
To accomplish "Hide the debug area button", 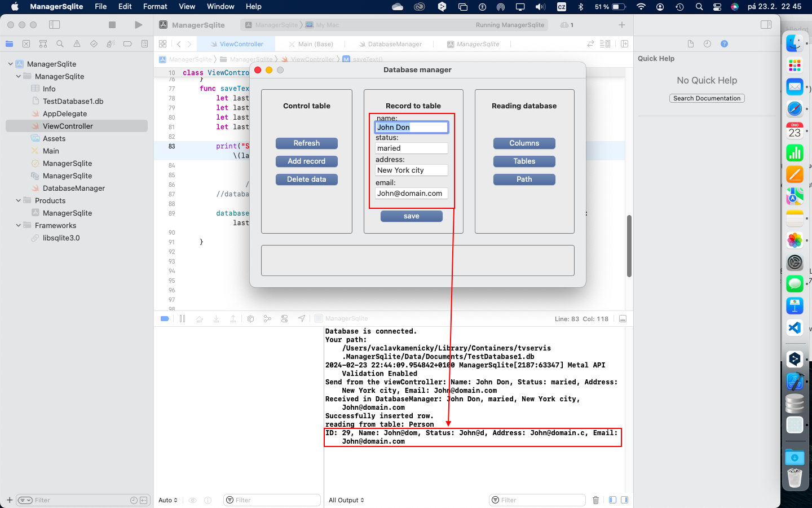I will tap(623, 319).
